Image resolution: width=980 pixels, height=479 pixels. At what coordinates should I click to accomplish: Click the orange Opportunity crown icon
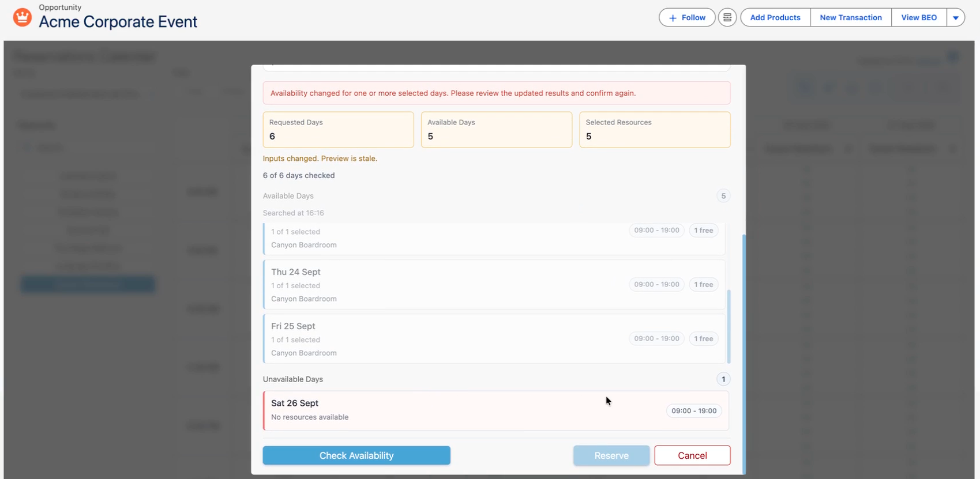[x=22, y=17]
